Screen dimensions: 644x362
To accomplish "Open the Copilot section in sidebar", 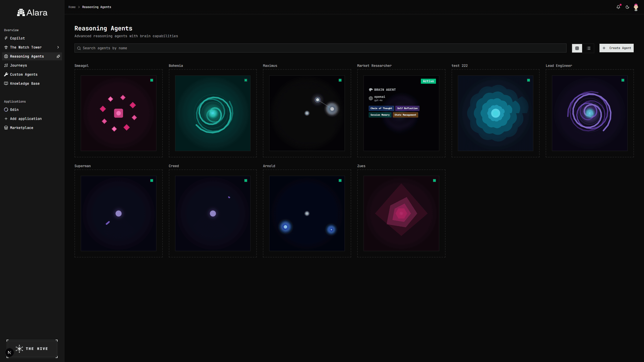I will tap(17, 38).
